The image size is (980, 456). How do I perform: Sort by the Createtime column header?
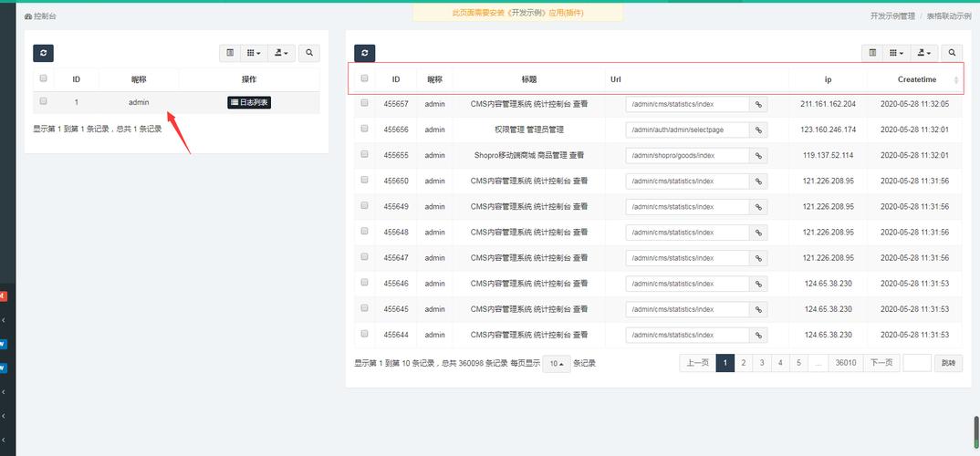tap(916, 79)
